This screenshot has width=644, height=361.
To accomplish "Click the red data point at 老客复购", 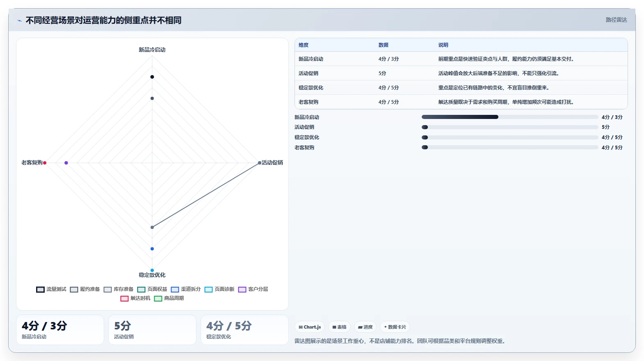I will point(45,163).
